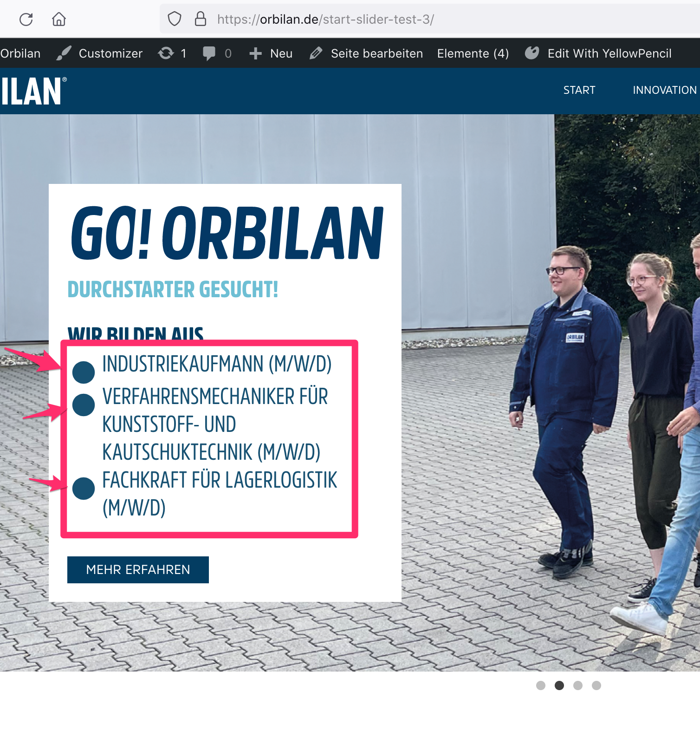Screen dimensions: 700x731
Task: Click the DURCHSTARTER GESUCHT! subheading
Action: 173,289
